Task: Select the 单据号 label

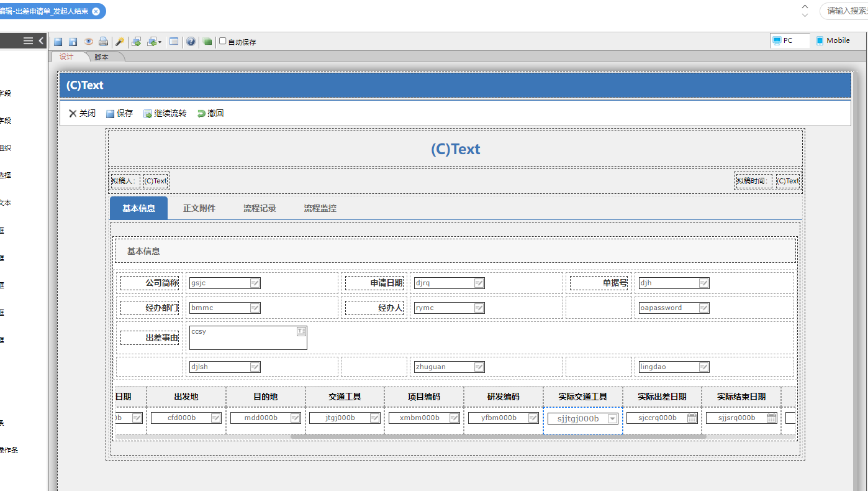Action: 599,283
